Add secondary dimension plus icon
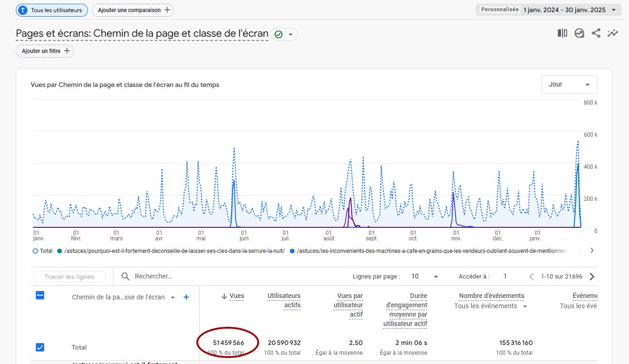The height and width of the screenshot is (364, 629). pyautogui.click(x=186, y=297)
